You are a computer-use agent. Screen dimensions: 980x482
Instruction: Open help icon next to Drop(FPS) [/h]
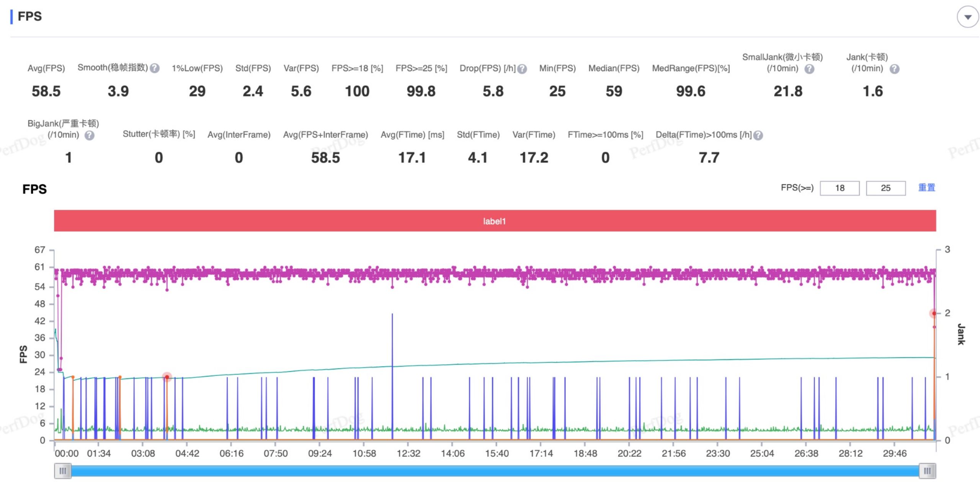pos(522,69)
